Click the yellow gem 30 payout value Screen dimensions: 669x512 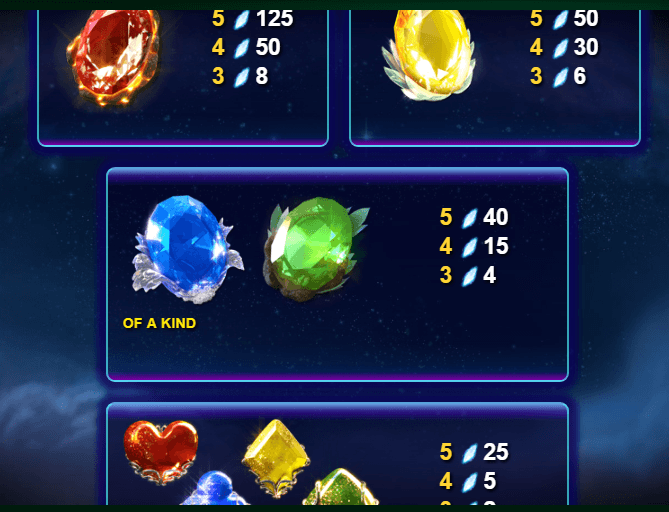pos(585,47)
